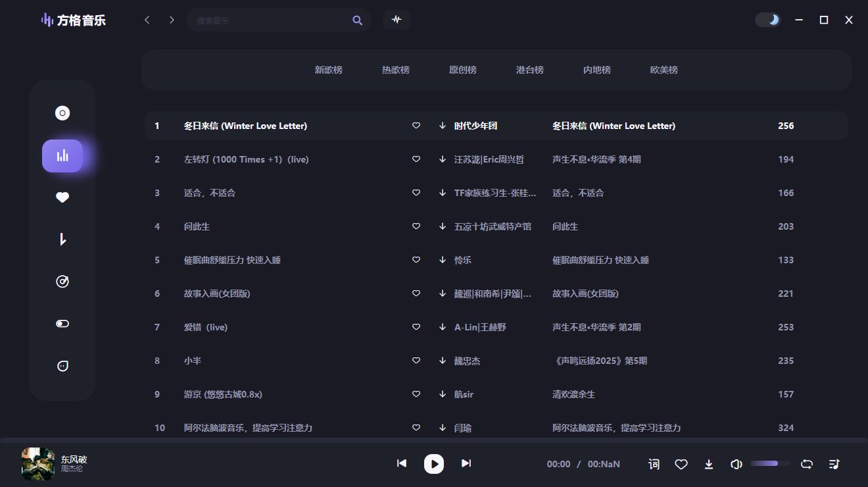Open the play queue icon in player bar
Viewport: 868px width, 487px height.
[835, 464]
